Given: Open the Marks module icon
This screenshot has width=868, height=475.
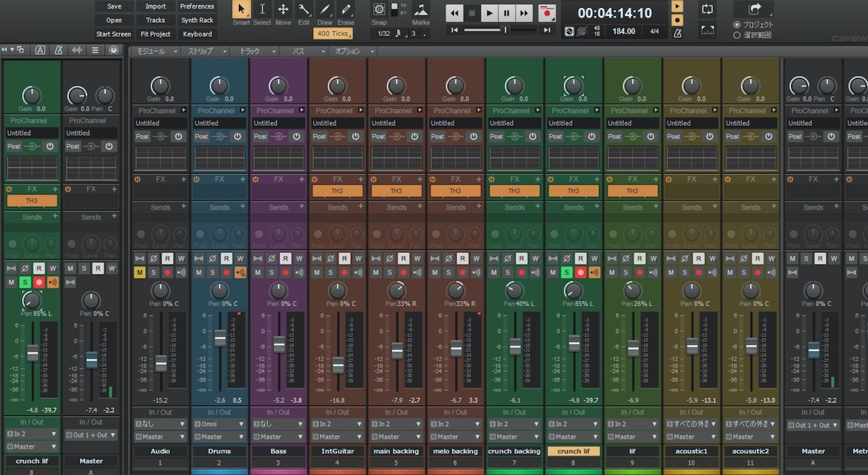Looking at the screenshot, I should pos(420,10).
